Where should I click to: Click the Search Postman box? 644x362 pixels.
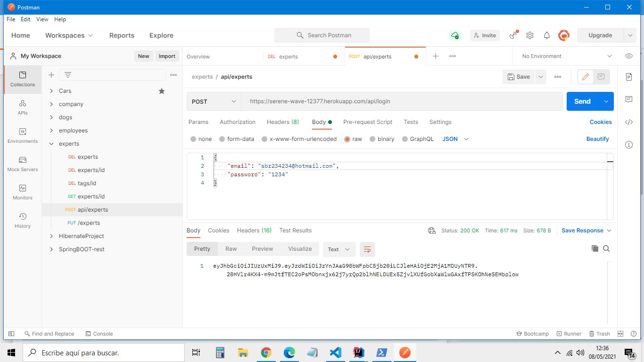coord(322,35)
